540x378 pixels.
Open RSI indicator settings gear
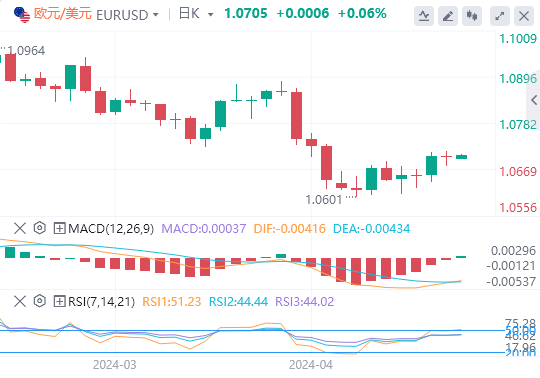(x=40, y=301)
